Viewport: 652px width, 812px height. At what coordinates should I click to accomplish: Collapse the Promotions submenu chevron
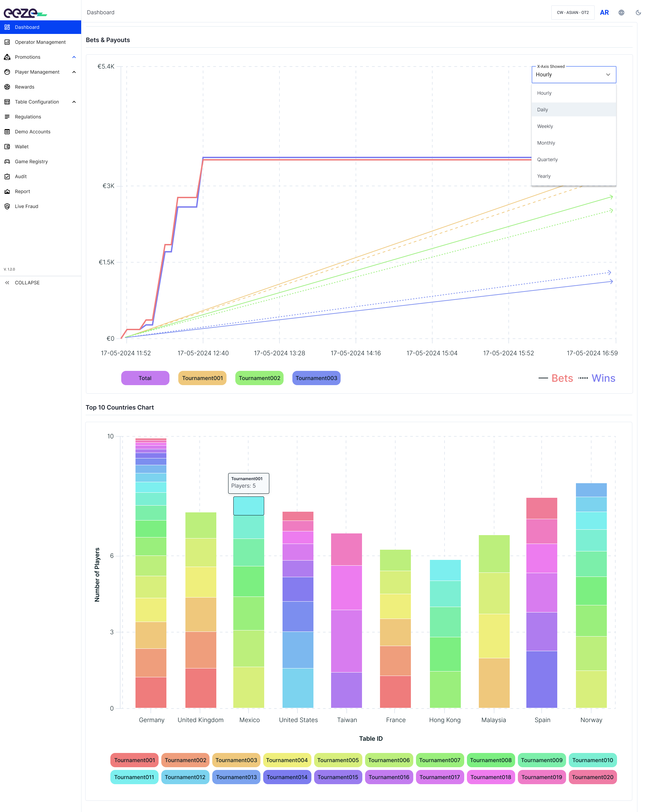(x=74, y=57)
